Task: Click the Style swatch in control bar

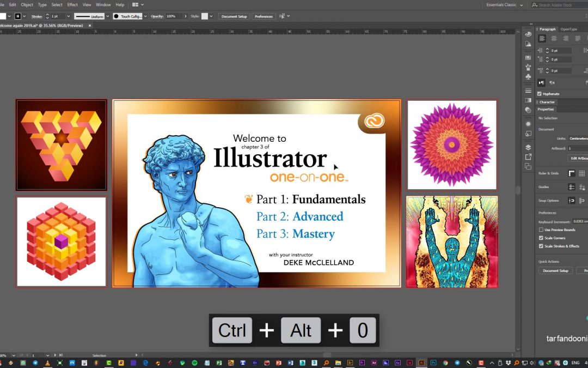Action: click(x=204, y=16)
